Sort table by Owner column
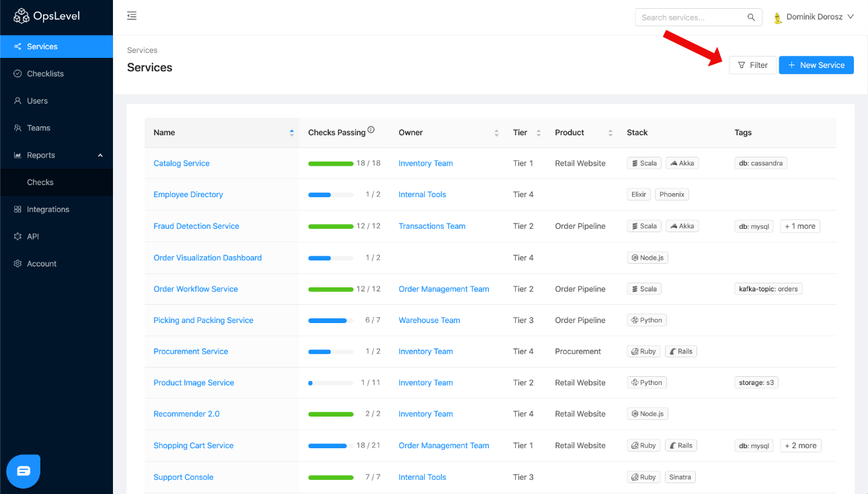 [496, 133]
